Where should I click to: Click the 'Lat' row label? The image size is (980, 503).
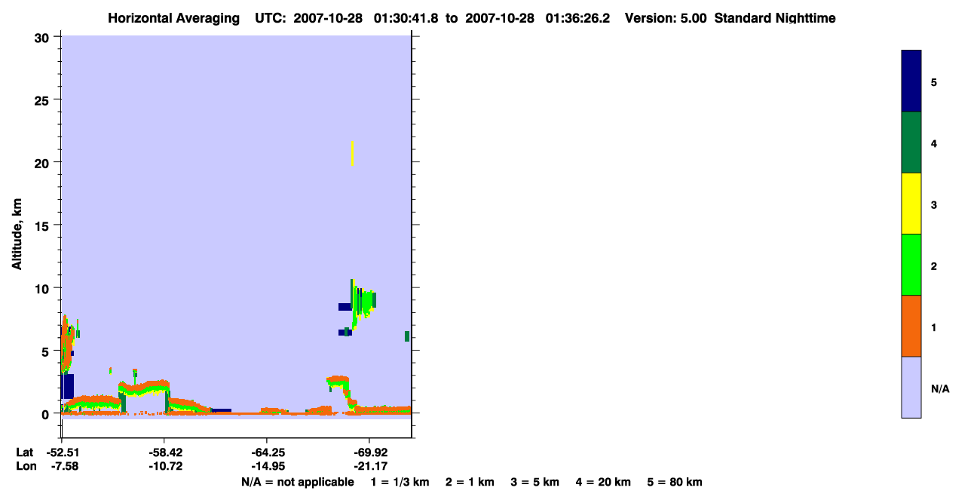click(x=24, y=452)
